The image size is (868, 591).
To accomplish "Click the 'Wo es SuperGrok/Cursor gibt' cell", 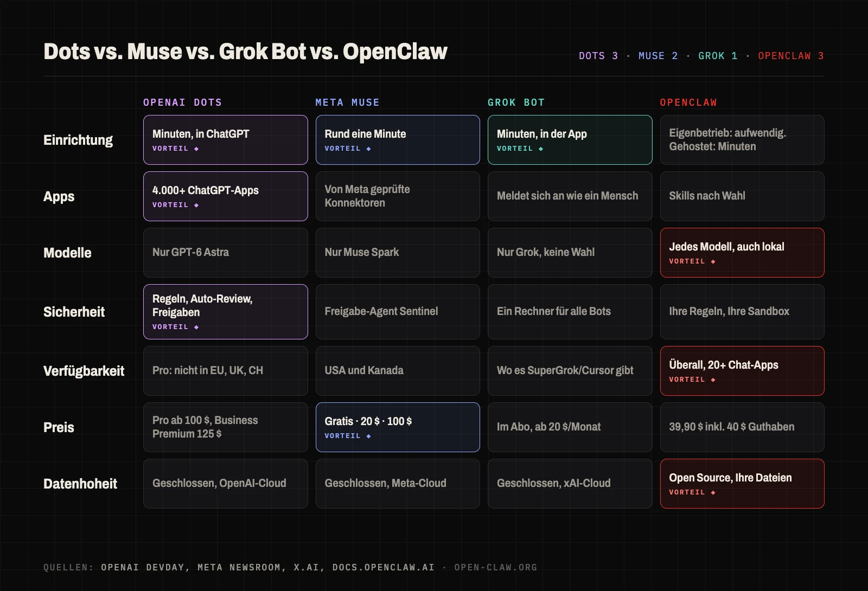I will [570, 371].
